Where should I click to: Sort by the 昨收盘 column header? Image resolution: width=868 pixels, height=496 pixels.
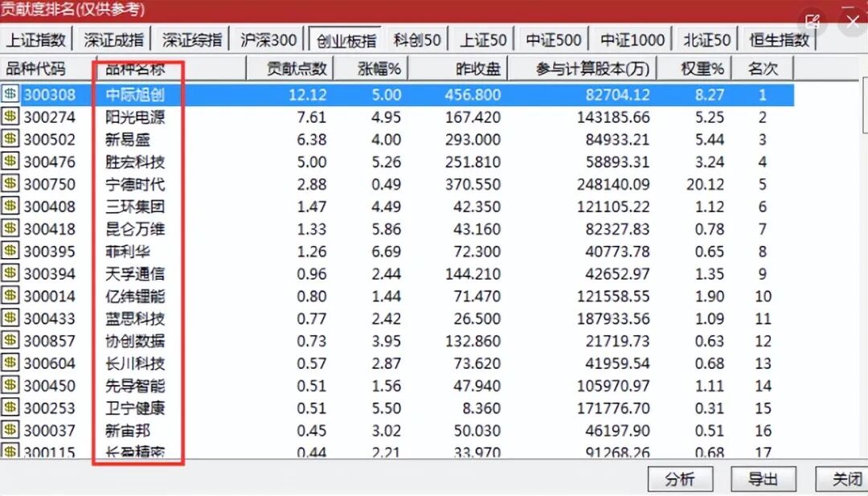[458, 68]
